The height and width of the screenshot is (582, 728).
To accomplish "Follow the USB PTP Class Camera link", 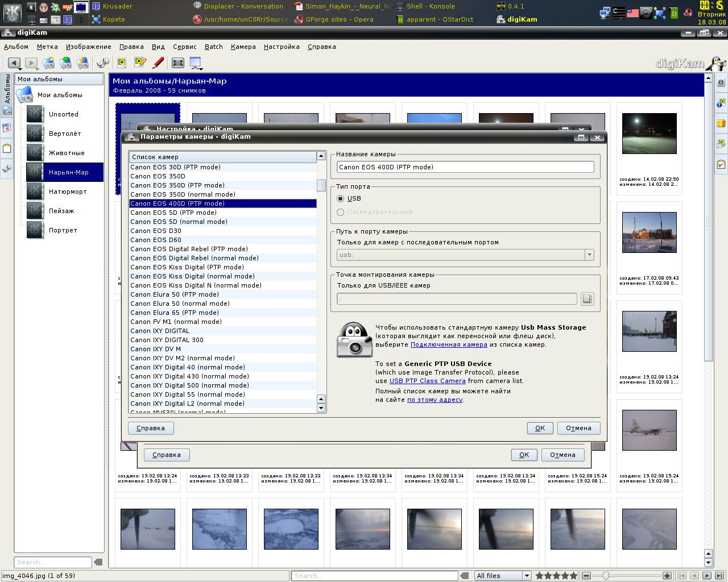I will (427, 381).
